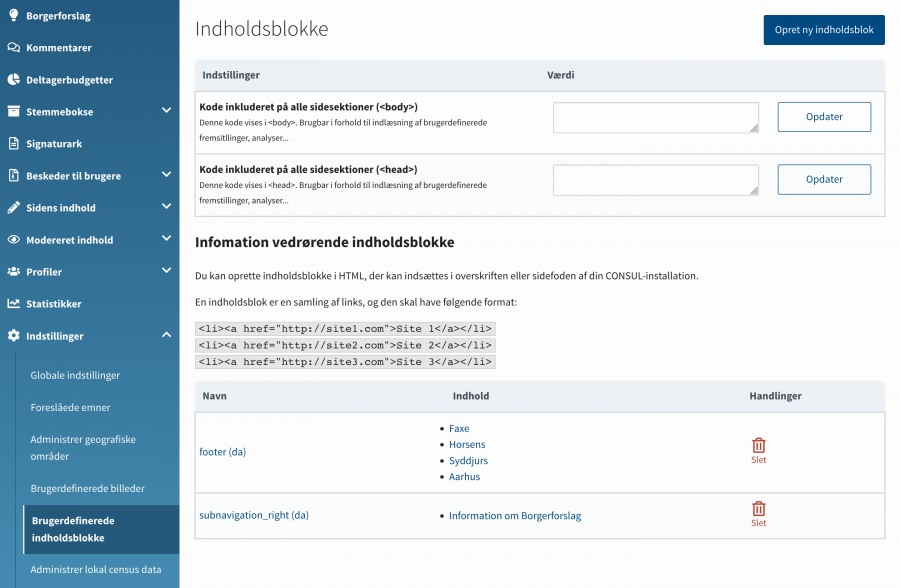Click the body section code input field

(655, 116)
